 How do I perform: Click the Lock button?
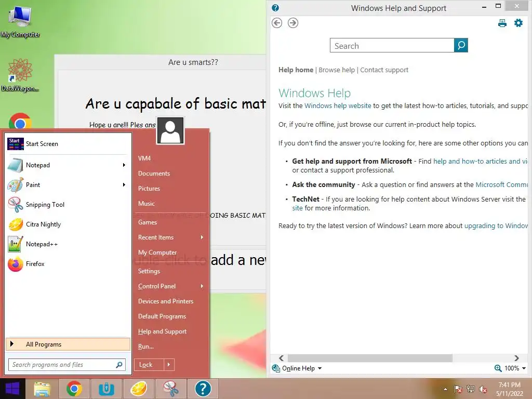(x=149, y=365)
